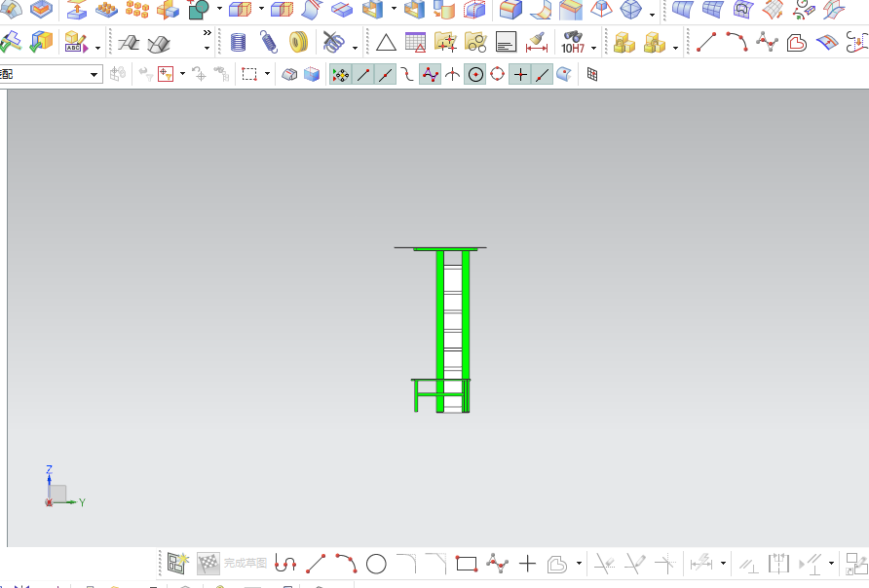Click the single locked yellow boxes icon
The width and height of the screenshot is (869, 588).
624,43
